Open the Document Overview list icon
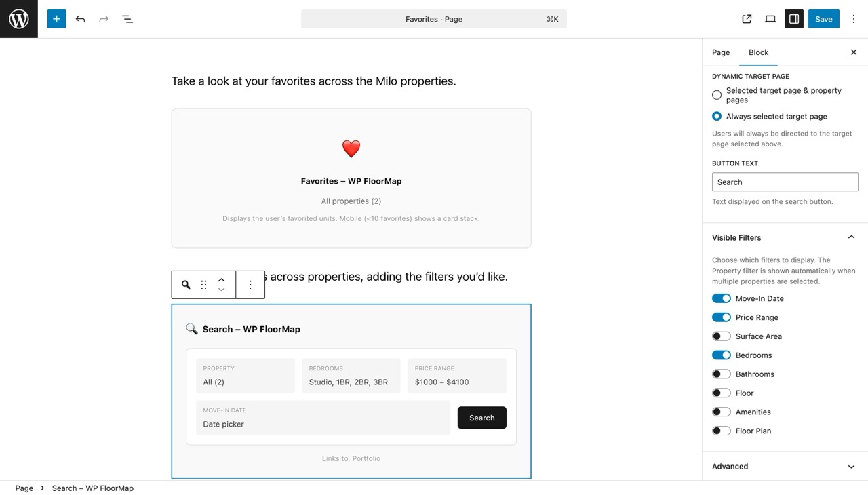 click(x=127, y=18)
